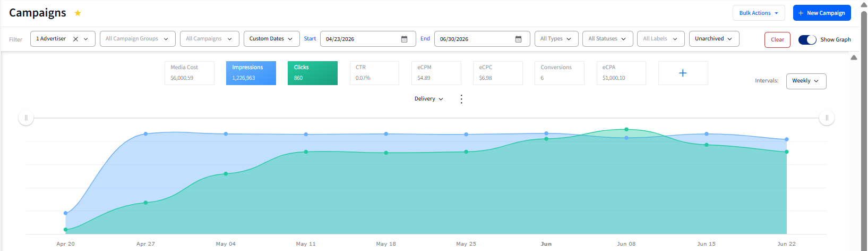Click the Intervals label

click(x=767, y=81)
